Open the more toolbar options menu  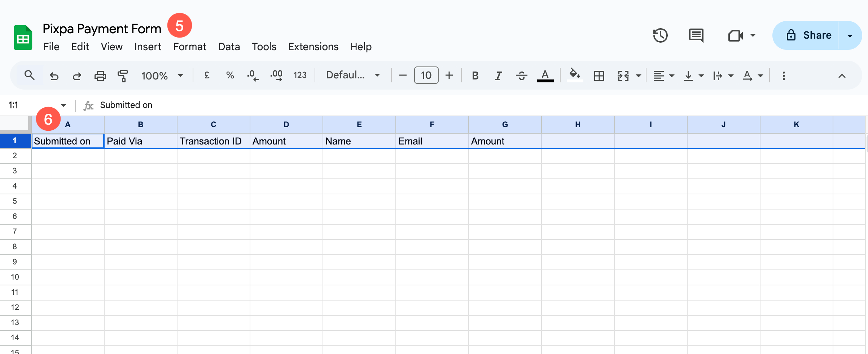[x=784, y=76]
